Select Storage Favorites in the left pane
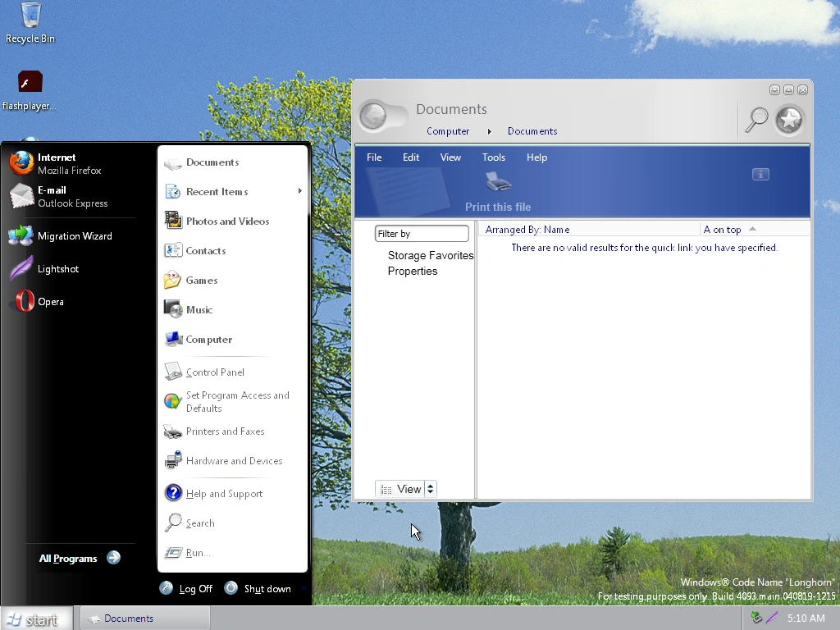 [x=431, y=255]
